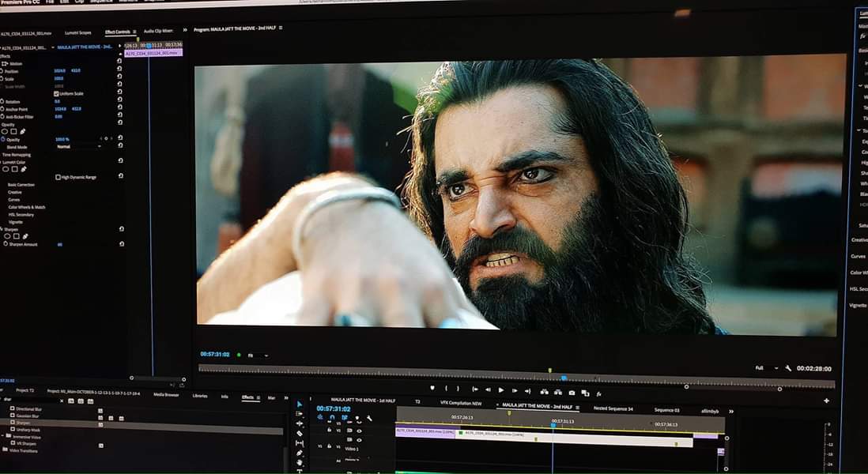Screen dimensions: 868x474
Task: Collapse the Immersive Video effects folder
Action: pos(5,436)
